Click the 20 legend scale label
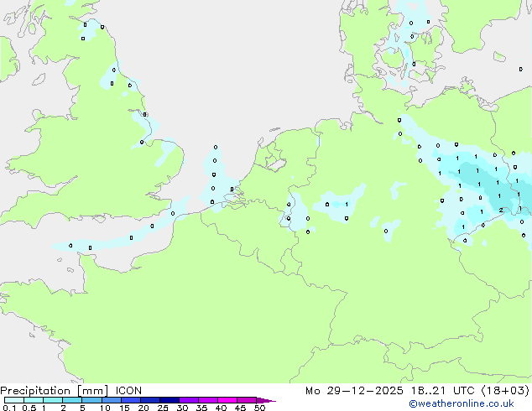This screenshot has width=532, height=411. tap(144, 408)
